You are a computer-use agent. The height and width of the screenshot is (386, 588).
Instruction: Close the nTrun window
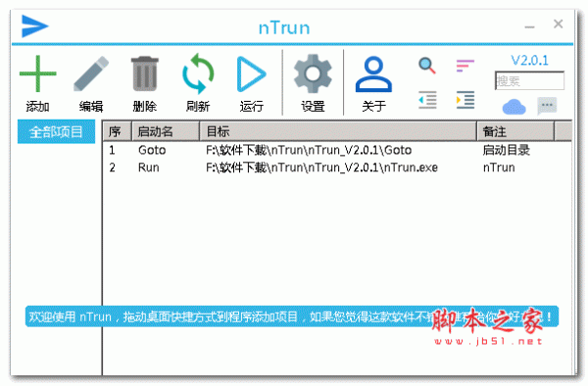[x=558, y=24]
